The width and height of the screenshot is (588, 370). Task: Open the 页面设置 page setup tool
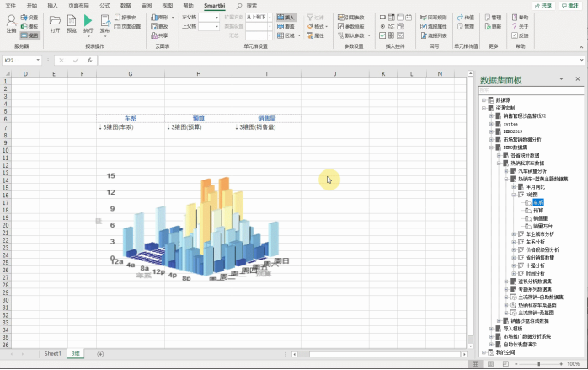coord(127,27)
